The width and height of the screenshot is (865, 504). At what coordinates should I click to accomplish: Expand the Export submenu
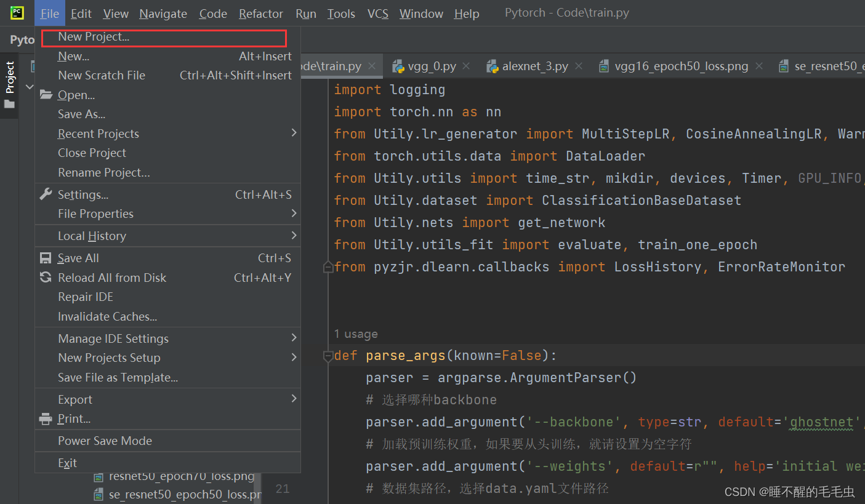pos(74,399)
